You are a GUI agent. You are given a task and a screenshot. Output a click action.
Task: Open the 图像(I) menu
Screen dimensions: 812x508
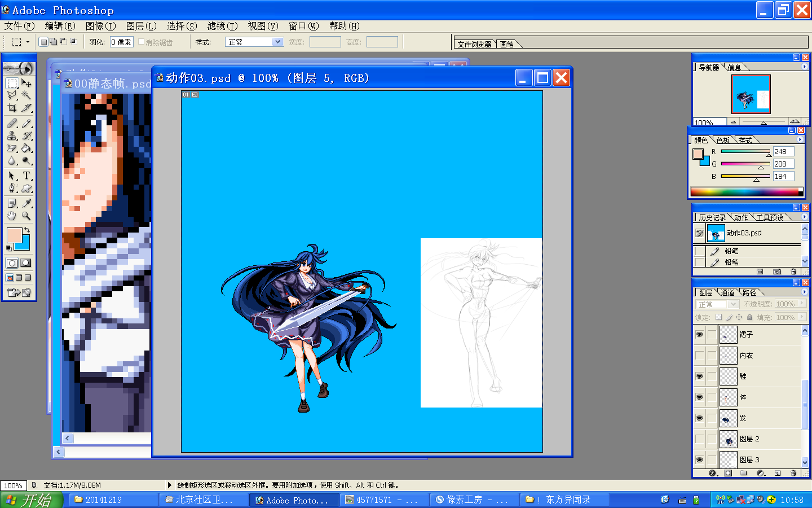[100, 26]
